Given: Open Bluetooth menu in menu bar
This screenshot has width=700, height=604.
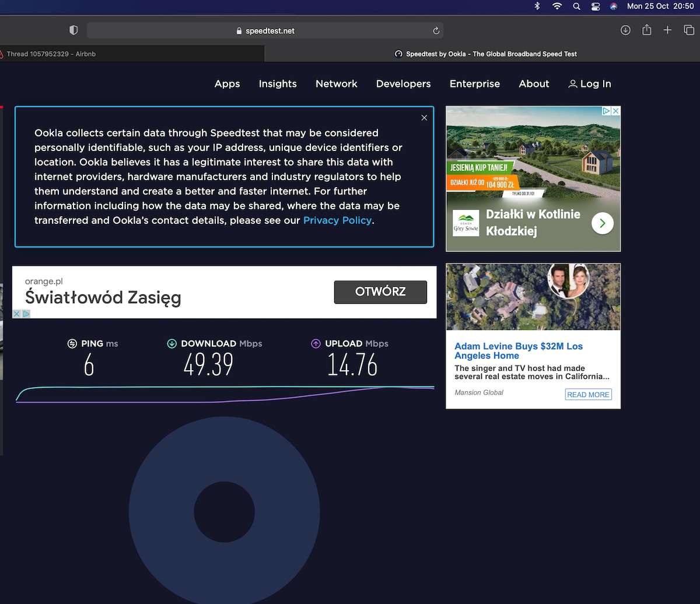Looking at the screenshot, I should (537, 6).
